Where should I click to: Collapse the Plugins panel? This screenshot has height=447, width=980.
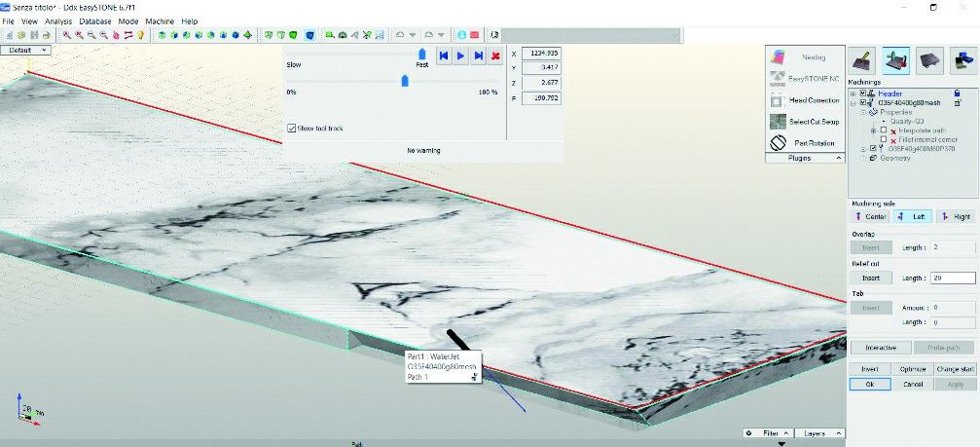pyautogui.click(x=805, y=159)
